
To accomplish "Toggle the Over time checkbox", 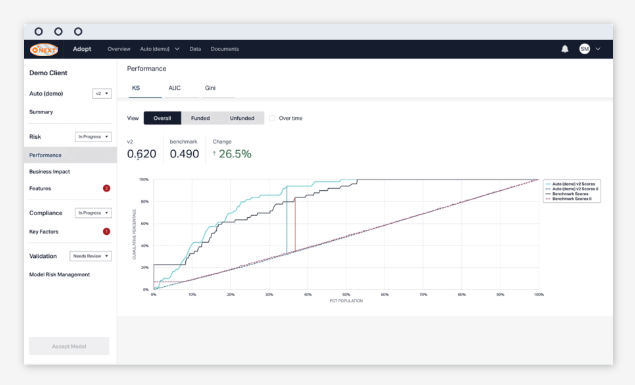I will coord(272,118).
